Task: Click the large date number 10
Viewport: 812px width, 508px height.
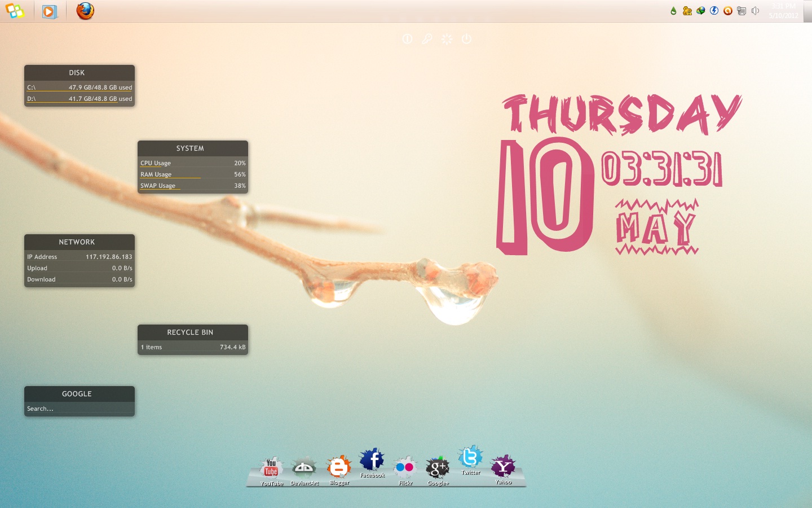Action: pos(545,195)
